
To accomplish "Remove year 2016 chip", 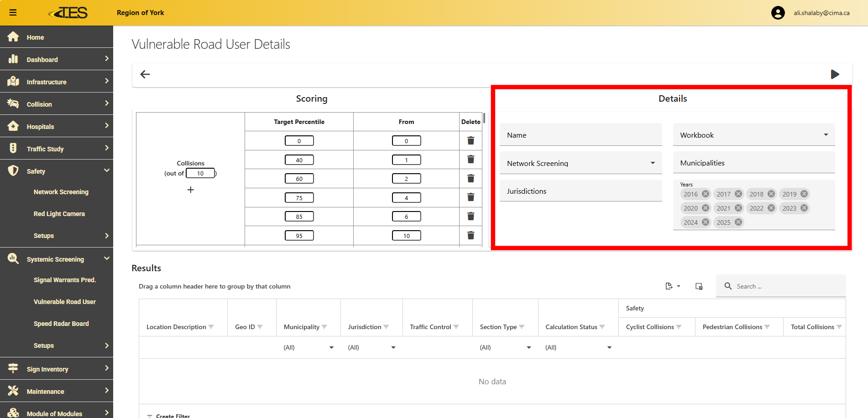I will pos(706,194).
